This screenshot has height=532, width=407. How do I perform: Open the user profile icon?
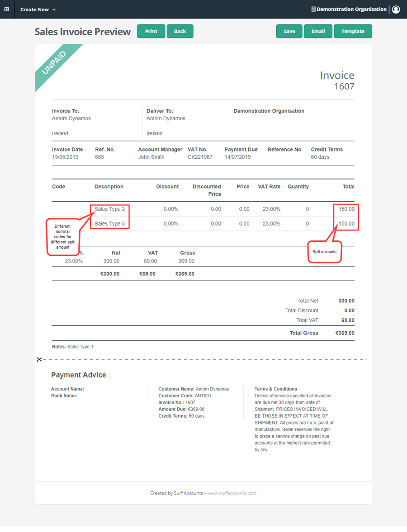tap(396, 9)
